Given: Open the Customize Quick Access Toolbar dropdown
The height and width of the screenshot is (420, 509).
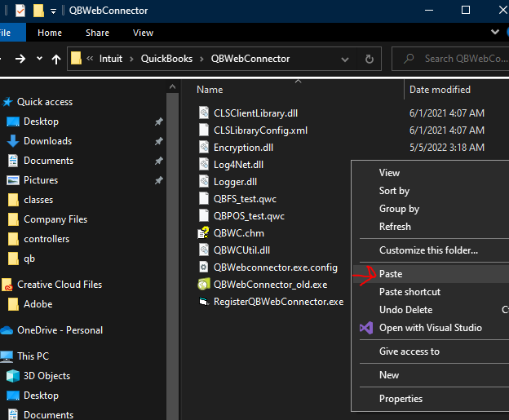Looking at the screenshot, I should click(53, 11).
